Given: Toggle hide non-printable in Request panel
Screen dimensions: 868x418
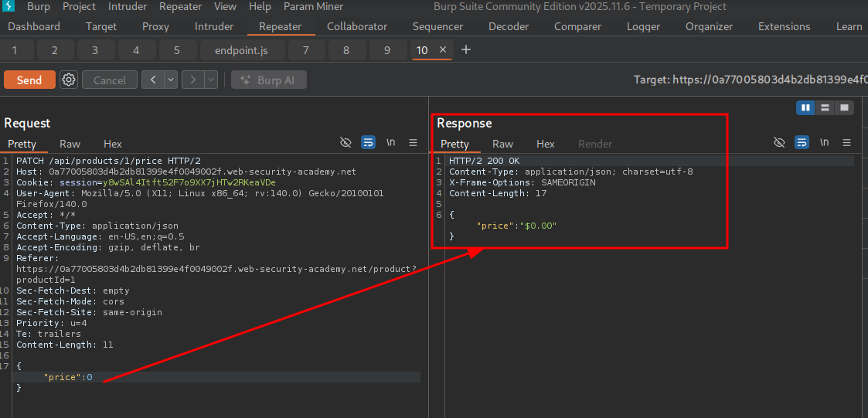Looking at the screenshot, I should [x=345, y=143].
